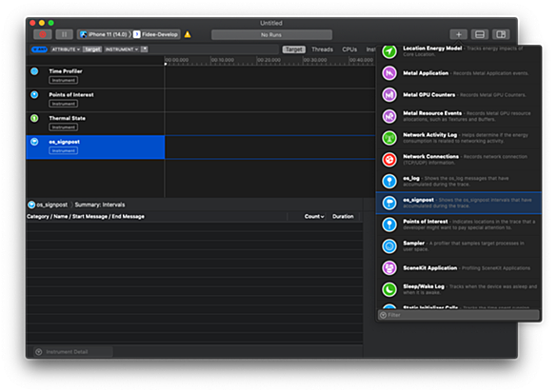
Task: Click the Sampler instrument icon
Action: coord(389,246)
